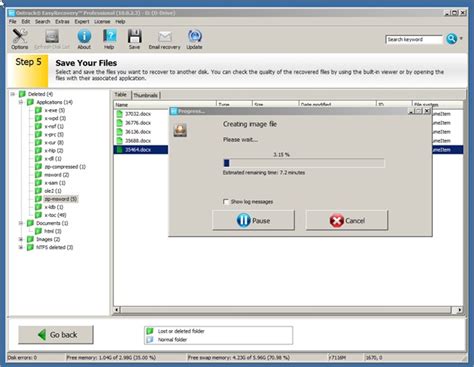Click the Disk errors: 0 status text

pyautogui.click(x=22, y=357)
